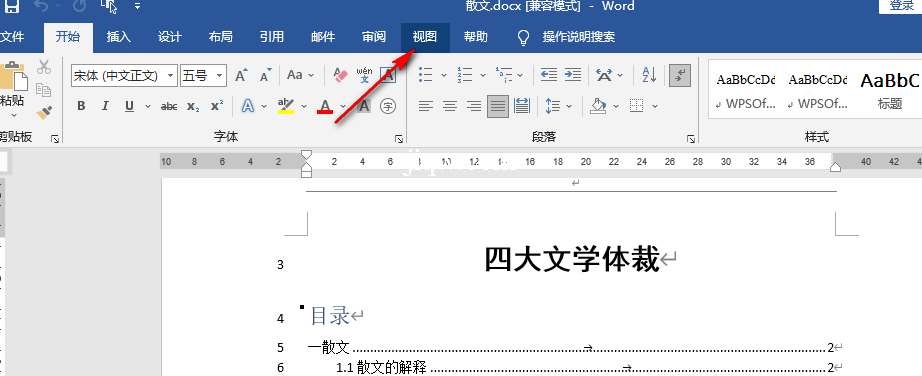This screenshot has height=376, width=922.
Task: Open the font name dropdown 宋体
Action: (171, 75)
